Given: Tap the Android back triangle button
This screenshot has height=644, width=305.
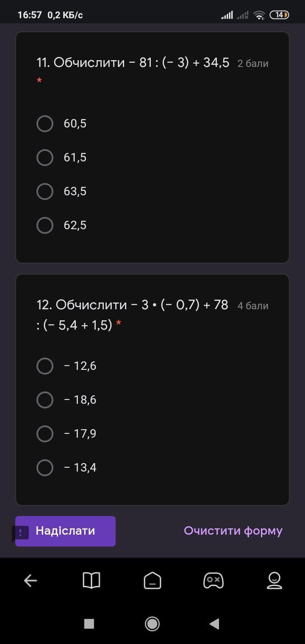Looking at the screenshot, I should pos(214,624).
